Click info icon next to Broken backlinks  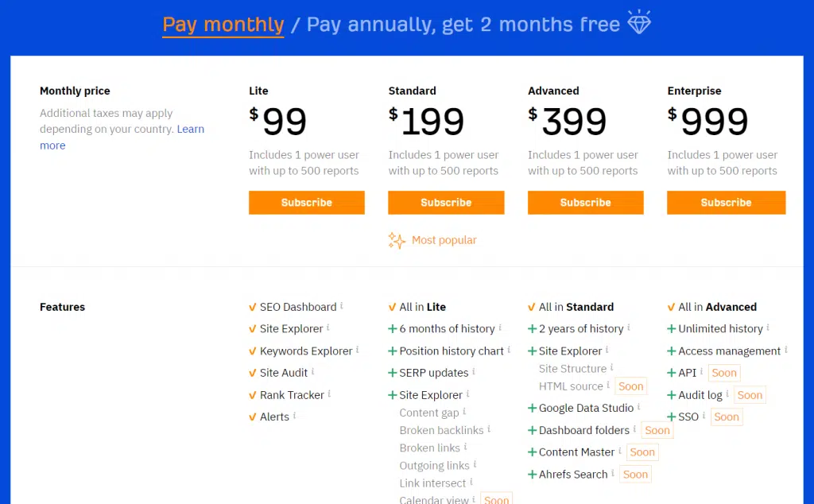(x=489, y=429)
